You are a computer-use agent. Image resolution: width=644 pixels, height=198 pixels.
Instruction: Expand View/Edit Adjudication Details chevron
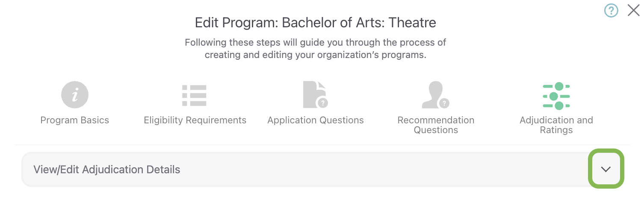[x=606, y=169]
